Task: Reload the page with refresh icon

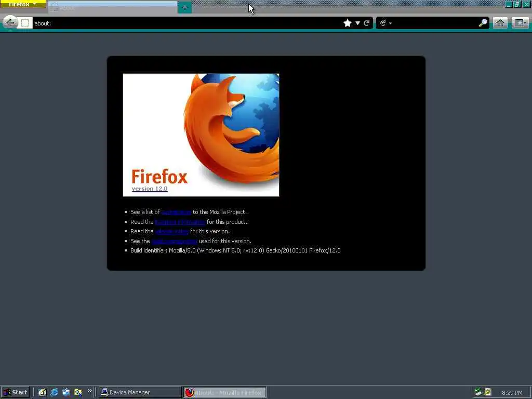Action: click(x=367, y=23)
